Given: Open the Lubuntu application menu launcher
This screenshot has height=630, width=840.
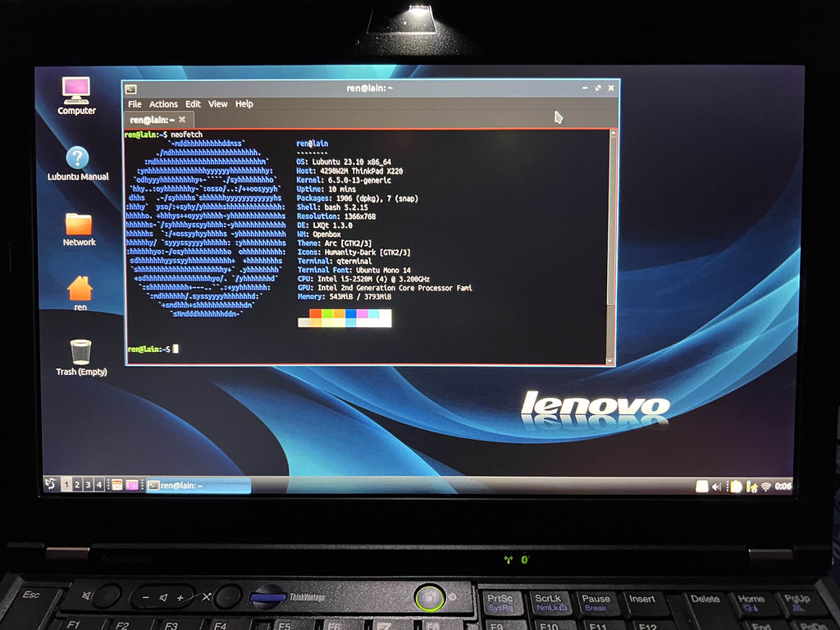Looking at the screenshot, I should (x=51, y=485).
